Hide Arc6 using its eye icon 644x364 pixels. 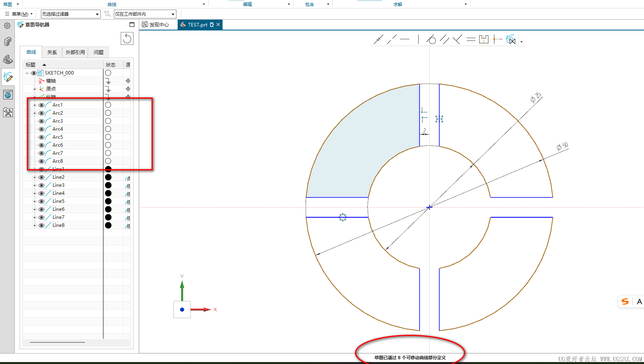[x=41, y=145]
